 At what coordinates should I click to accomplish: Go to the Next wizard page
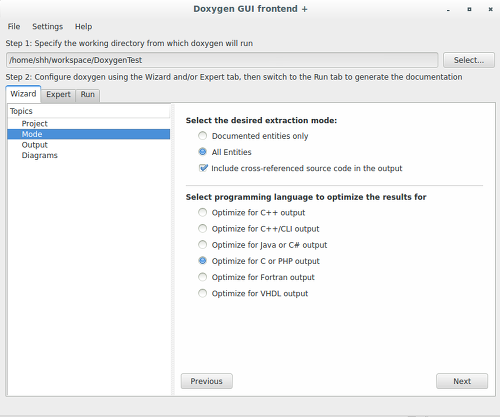click(462, 381)
